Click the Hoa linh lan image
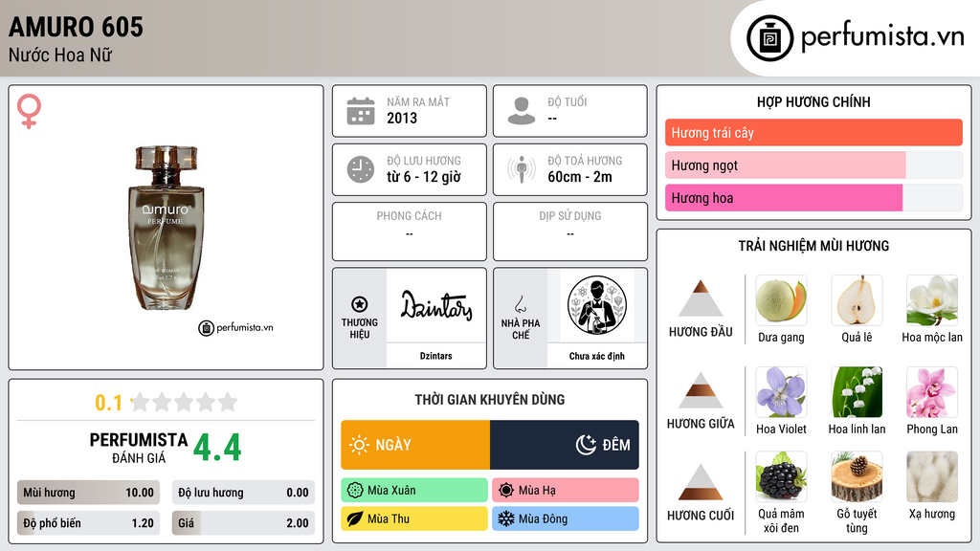Screen dimensions: 980x551 (x=857, y=392)
